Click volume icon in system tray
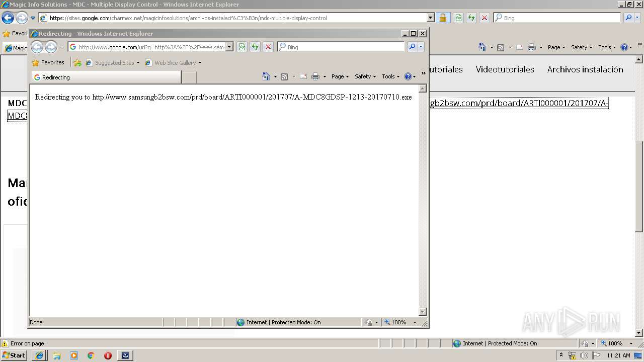The image size is (644, 362). [584, 355]
